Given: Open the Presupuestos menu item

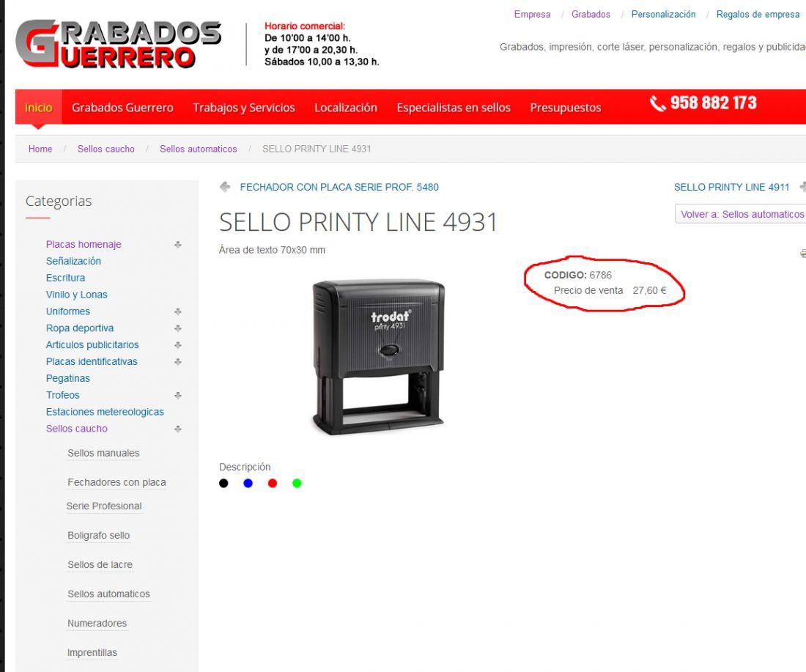Looking at the screenshot, I should tap(566, 108).
